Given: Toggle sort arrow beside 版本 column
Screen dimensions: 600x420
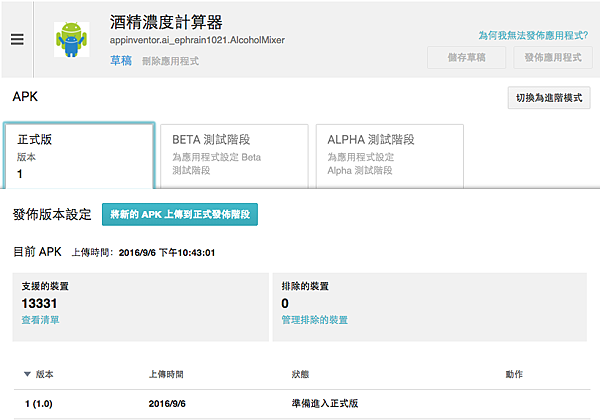Looking at the screenshot, I should 27,374.
